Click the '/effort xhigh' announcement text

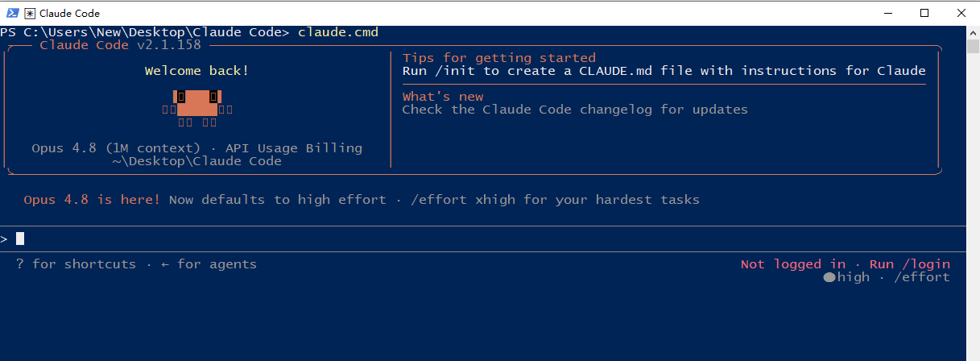[x=462, y=200]
